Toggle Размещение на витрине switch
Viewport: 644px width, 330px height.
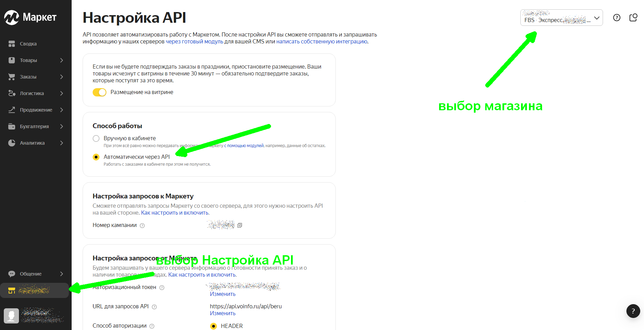click(x=100, y=92)
